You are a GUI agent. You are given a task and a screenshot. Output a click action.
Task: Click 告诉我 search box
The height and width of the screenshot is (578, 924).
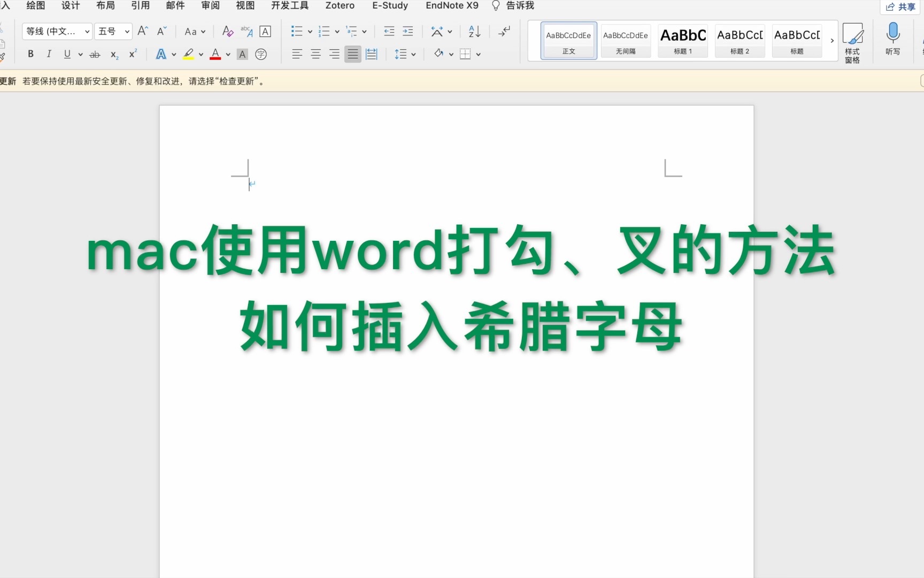[x=513, y=5]
